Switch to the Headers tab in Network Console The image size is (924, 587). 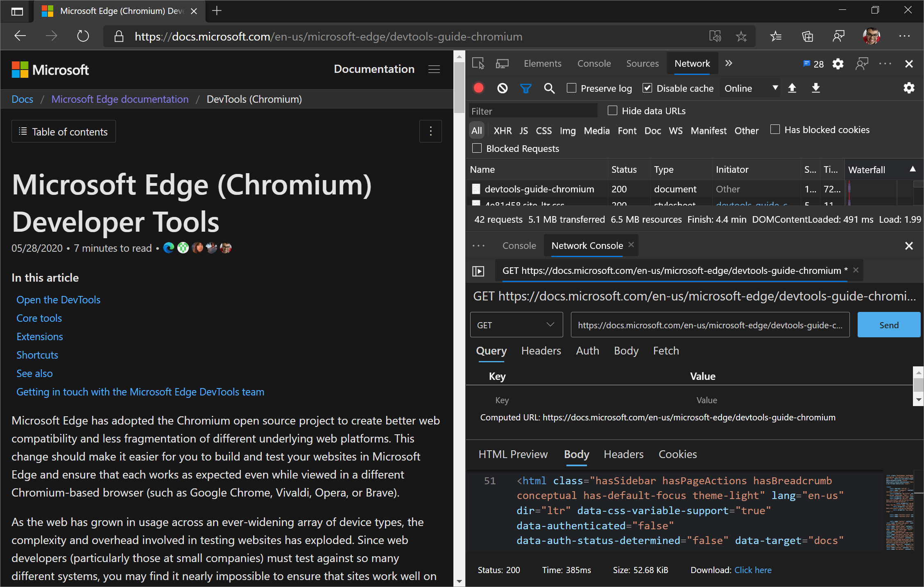tap(541, 351)
